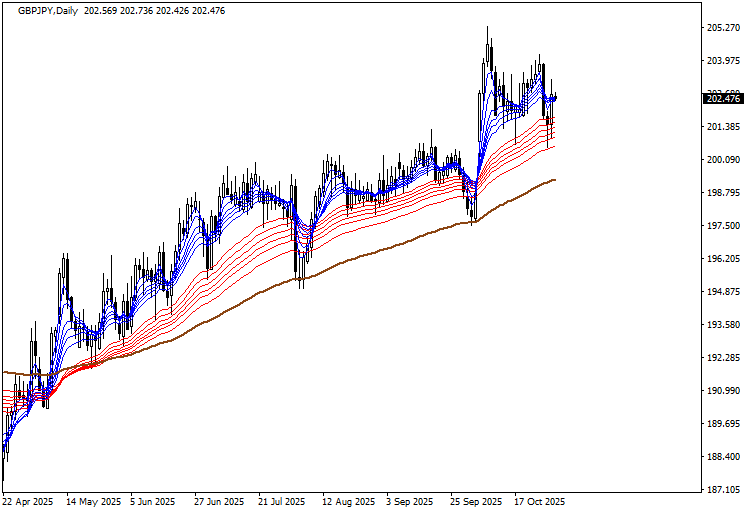747x513 pixels.
Task: Click the 201.385 price axis label
Action: pyautogui.click(x=722, y=127)
